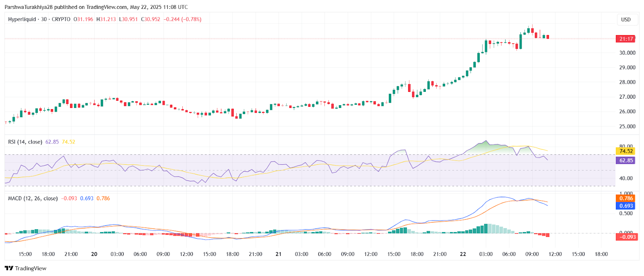644x276 pixels.
Task: Click the red change value −0.244 (−0.78%)
Action: point(182,19)
